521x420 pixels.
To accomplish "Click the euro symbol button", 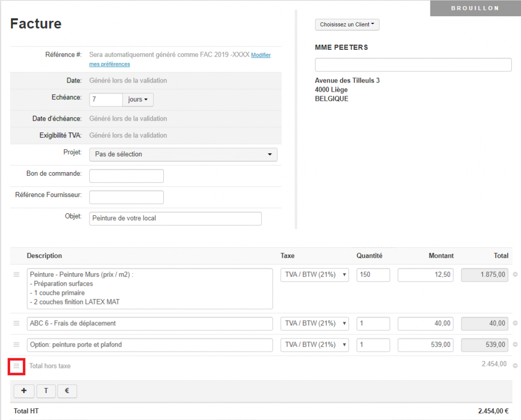I will tap(67, 391).
